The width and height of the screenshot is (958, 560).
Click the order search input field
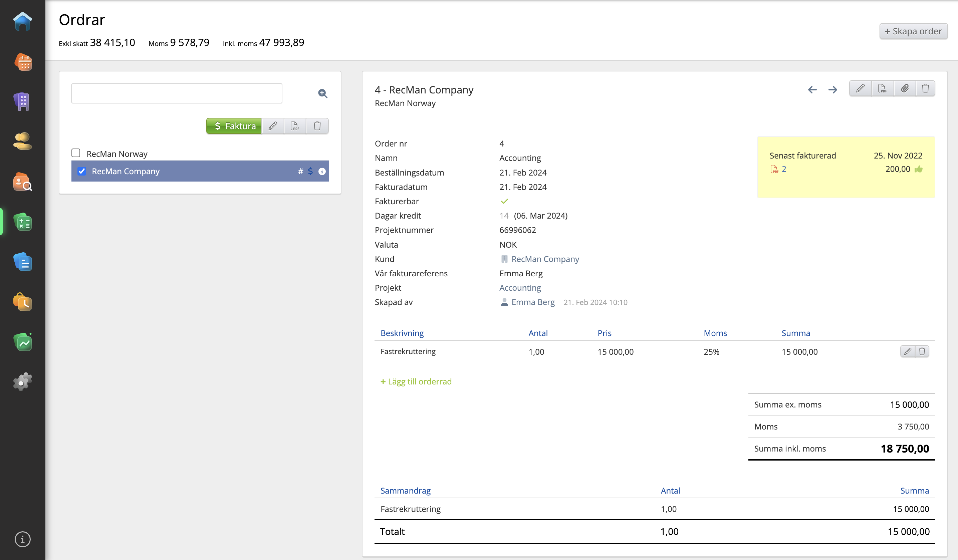click(177, 93)
